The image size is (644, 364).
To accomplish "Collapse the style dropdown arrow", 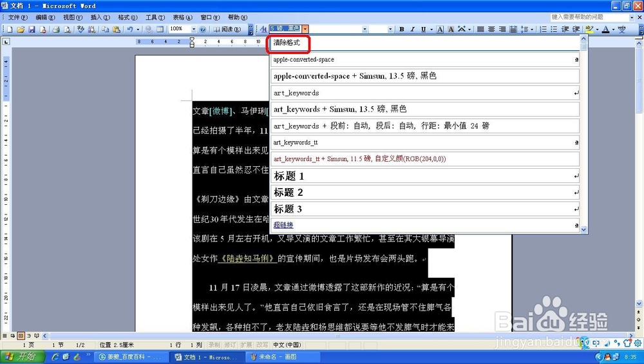I will (305, 28).
